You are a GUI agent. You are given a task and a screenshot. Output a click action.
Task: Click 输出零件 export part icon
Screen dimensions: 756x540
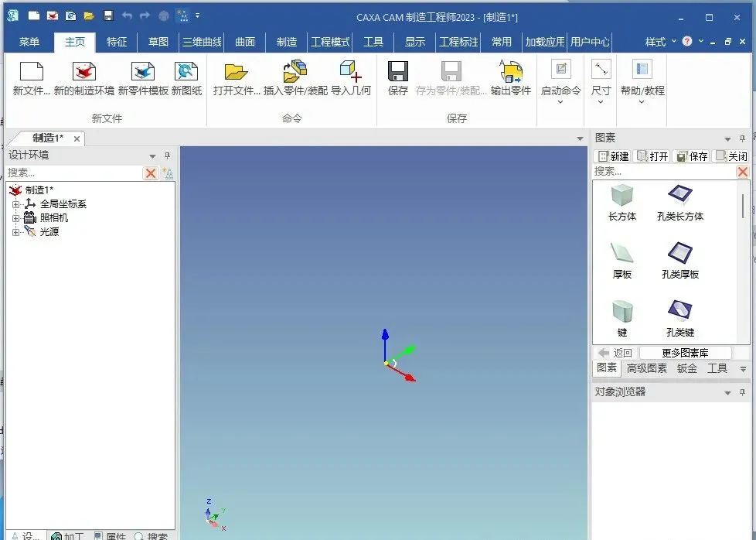pos(511,71)
